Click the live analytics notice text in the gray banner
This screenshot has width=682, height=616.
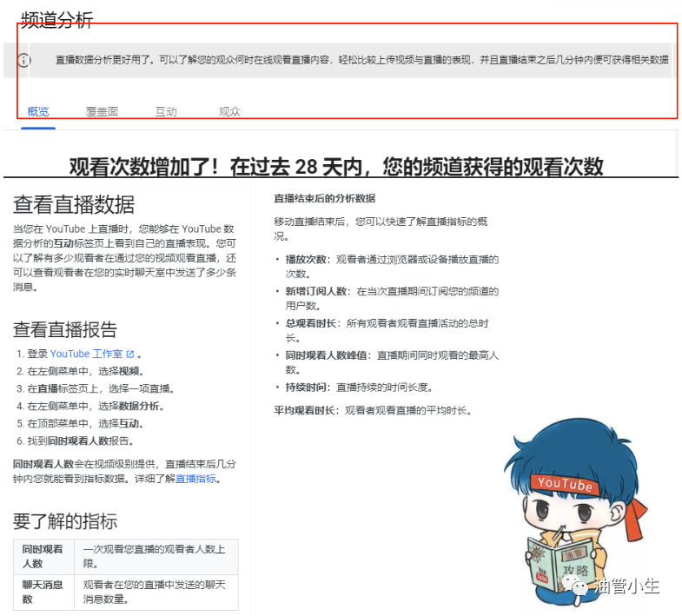(x=362, y=60)
